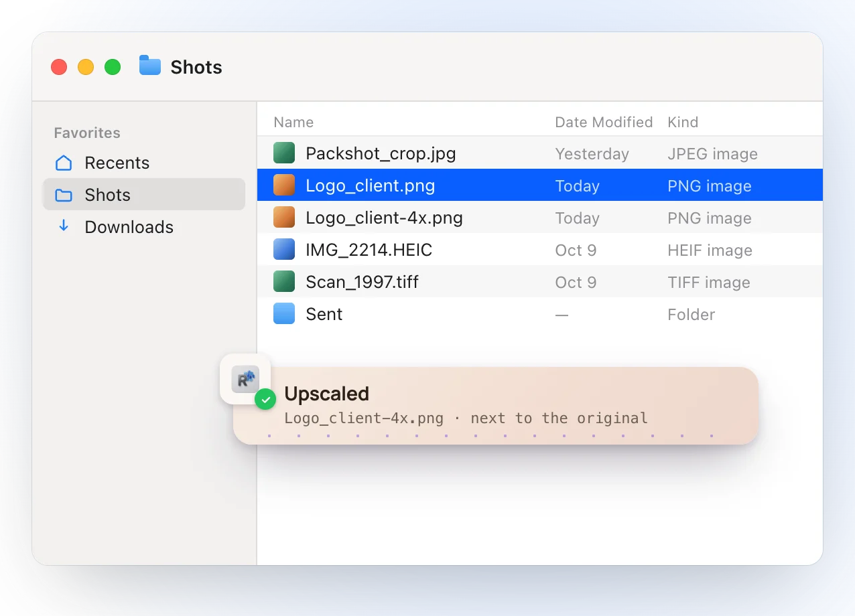Click the TIFF image kind cell
855x616 pixels.
709,283
